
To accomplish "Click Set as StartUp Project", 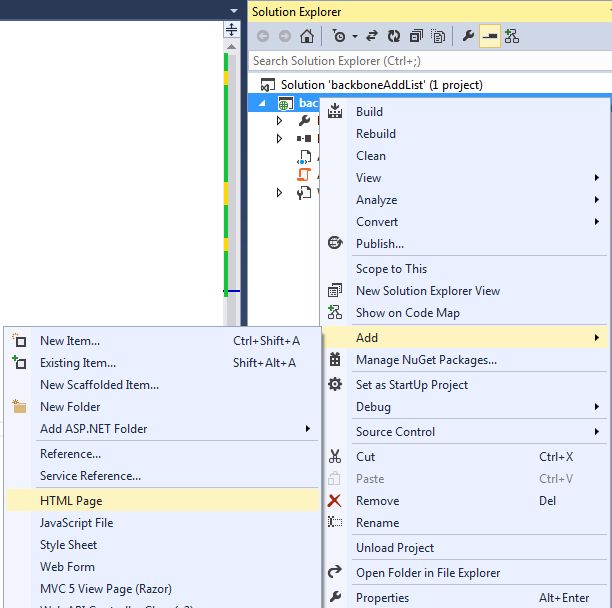I will click(464, 385).
